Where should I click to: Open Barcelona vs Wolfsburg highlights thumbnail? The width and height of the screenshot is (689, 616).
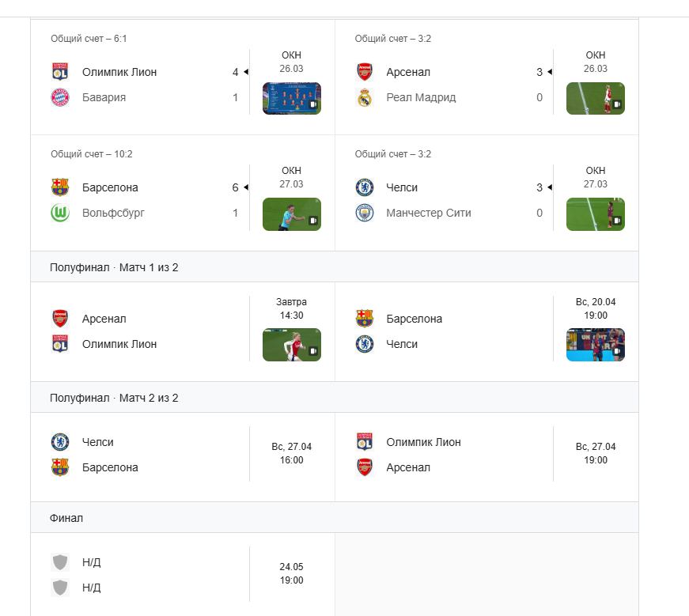(x=292, y=214)
